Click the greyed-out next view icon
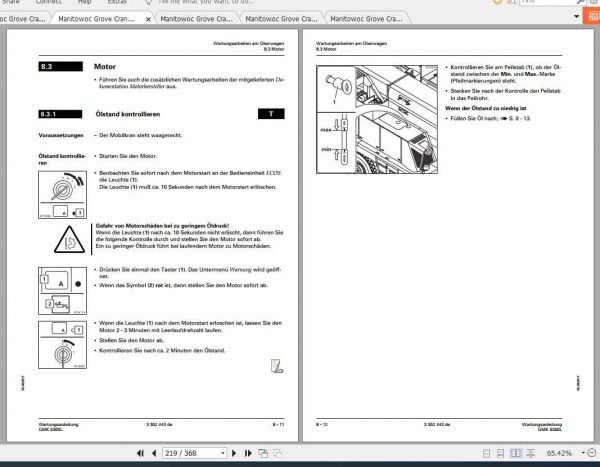Viewport: 600px width, 467px height. click(278, 453)
